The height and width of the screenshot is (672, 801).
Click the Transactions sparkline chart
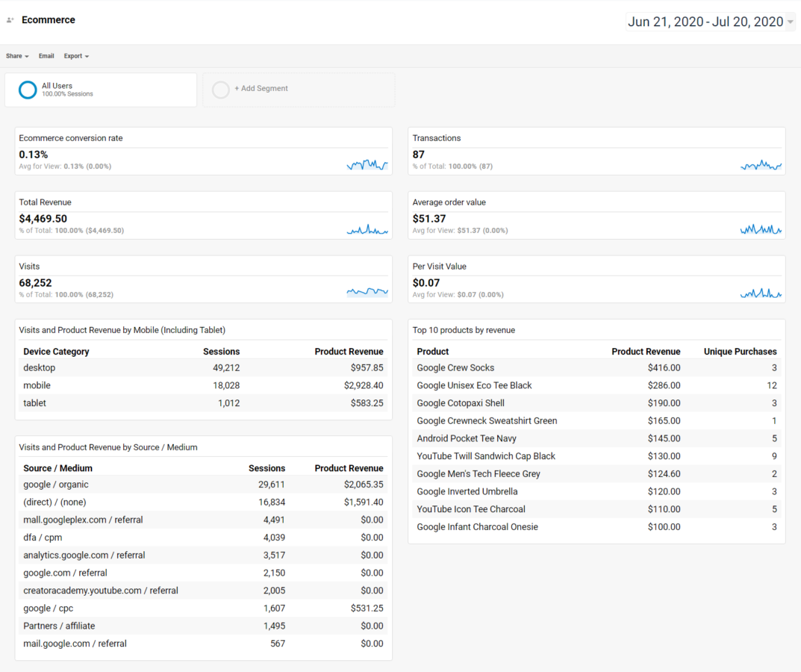click(761, 165)
